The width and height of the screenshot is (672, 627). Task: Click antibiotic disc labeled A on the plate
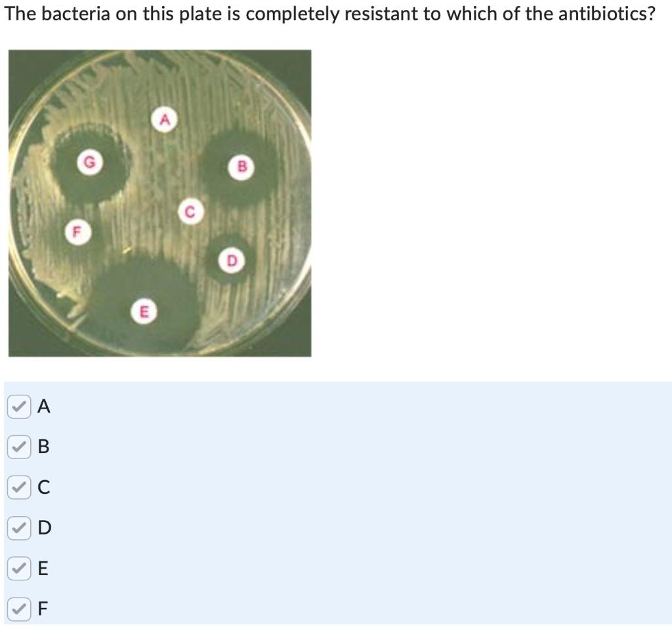pyautogui.click(x=164, y=119)
